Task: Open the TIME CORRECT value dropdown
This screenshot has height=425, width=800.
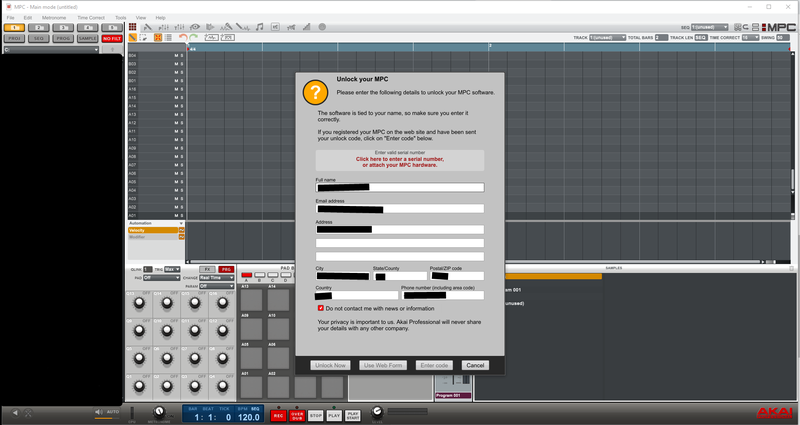Action: tap(750, 37)
